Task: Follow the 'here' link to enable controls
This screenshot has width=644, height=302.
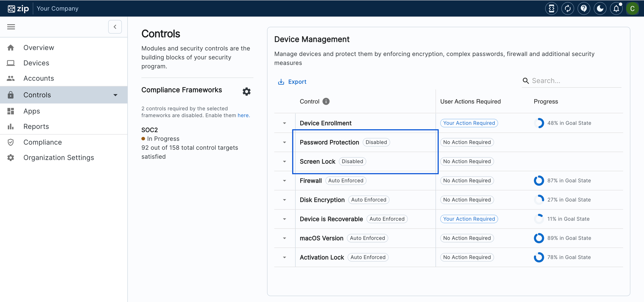Action: pos(243,115)
